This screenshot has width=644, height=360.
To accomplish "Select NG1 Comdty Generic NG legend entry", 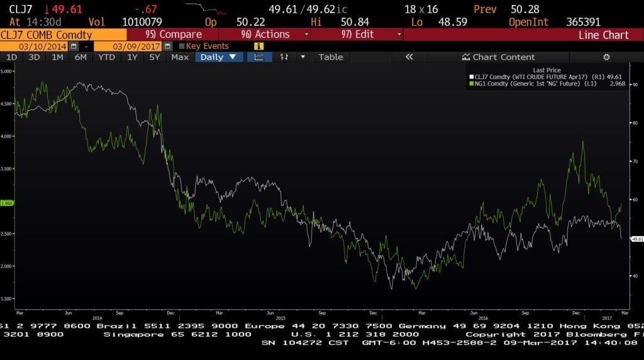I will pyautogui.click(x=547, y=84).
